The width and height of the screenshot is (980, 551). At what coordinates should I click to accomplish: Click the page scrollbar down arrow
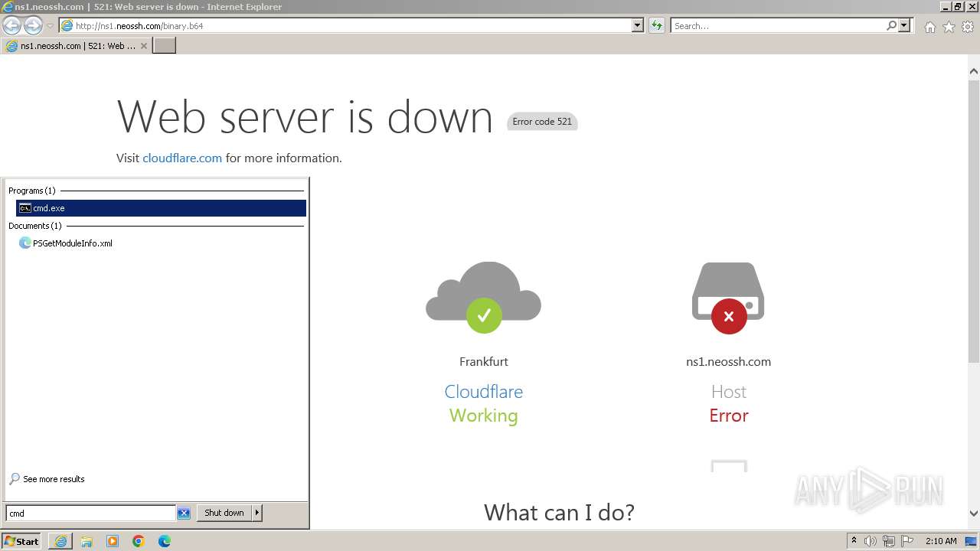974,514
